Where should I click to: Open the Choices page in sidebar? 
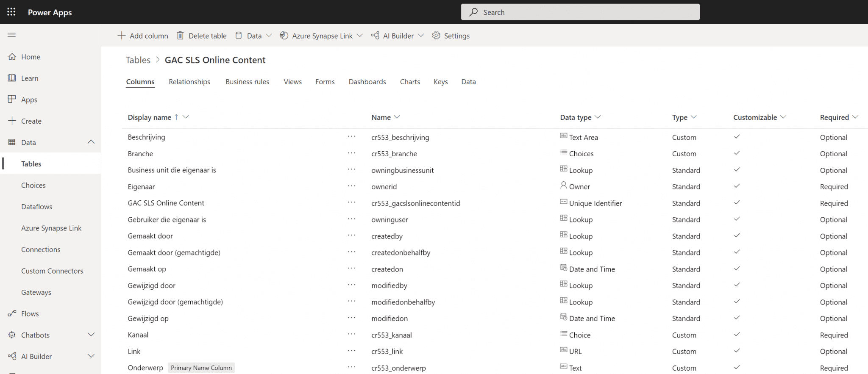pos(33,185)
